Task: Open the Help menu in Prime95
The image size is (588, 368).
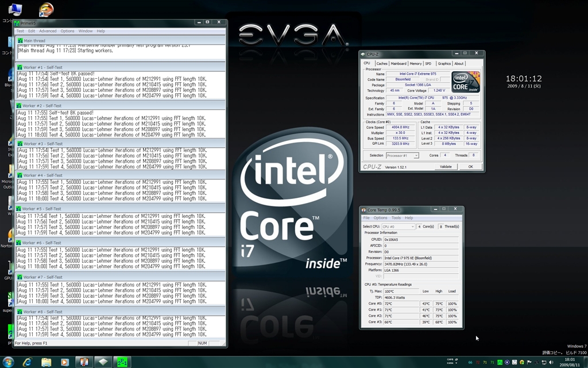Action: click(101, 31)
